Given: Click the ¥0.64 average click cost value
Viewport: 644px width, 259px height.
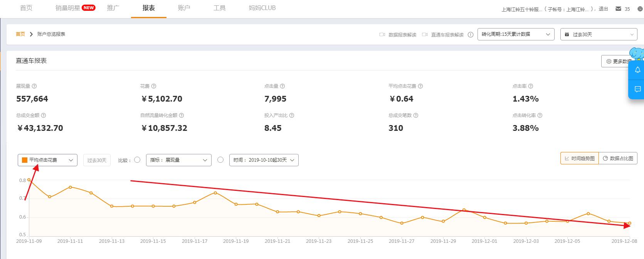Looking at the screenshot, I should coord(401,99).
